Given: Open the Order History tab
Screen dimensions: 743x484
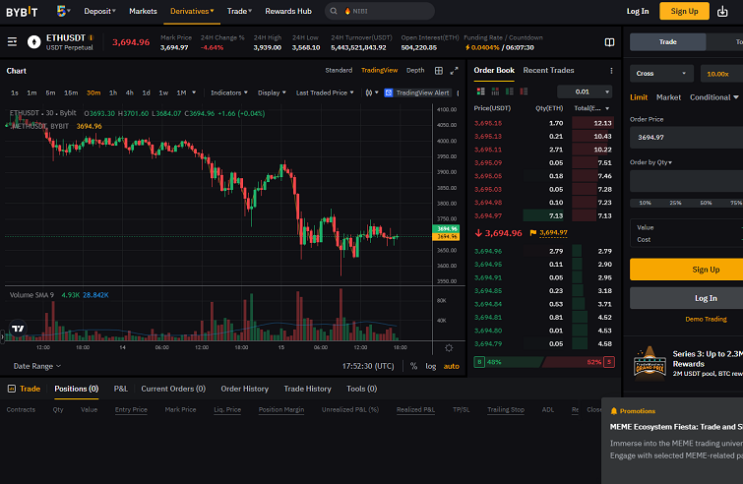Looking at the screenshot, I should point(245,389).
